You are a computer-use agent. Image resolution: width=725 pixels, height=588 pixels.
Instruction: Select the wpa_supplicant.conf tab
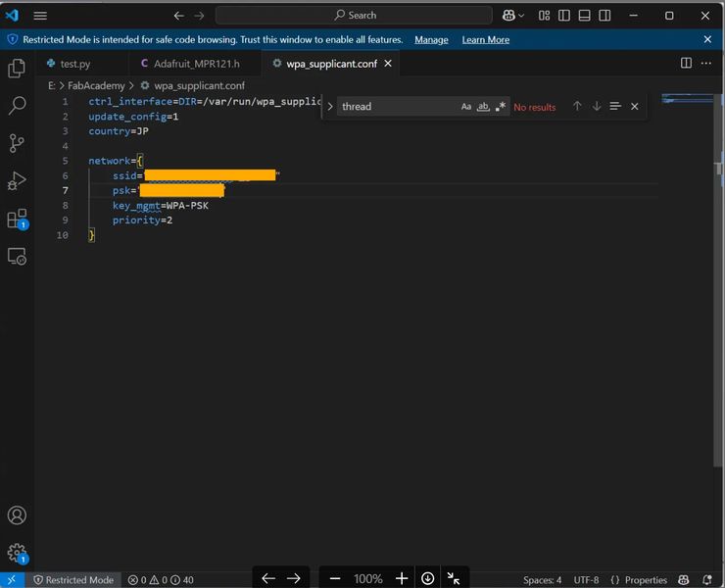tap(330, 64)
